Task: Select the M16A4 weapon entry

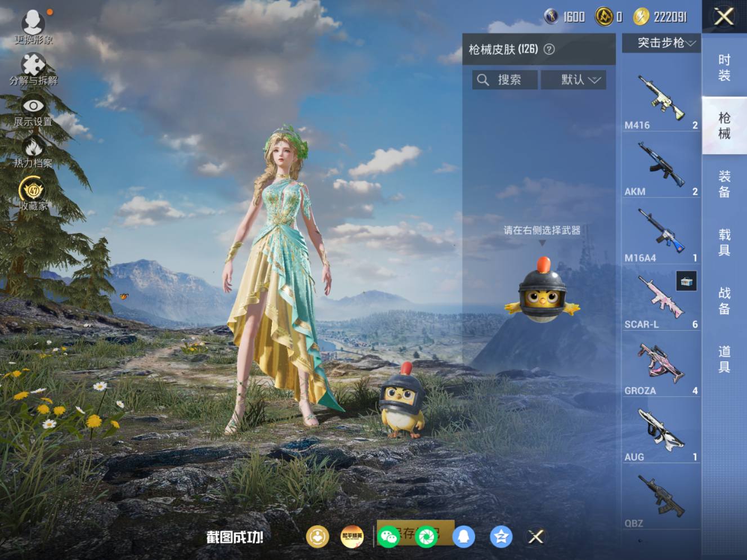Action: click(661, 232)
